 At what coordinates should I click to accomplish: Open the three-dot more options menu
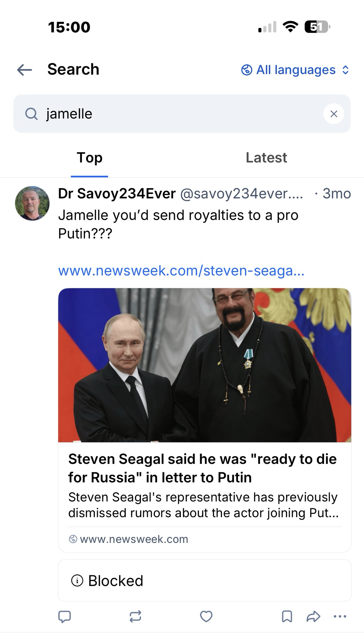[x=340, y=616]
